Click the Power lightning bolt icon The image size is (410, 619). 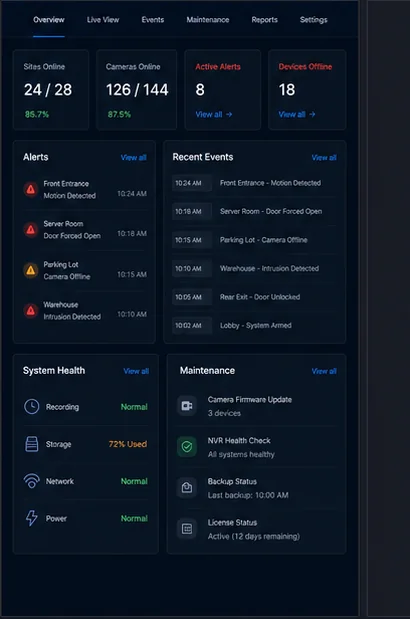pos(32,518)
